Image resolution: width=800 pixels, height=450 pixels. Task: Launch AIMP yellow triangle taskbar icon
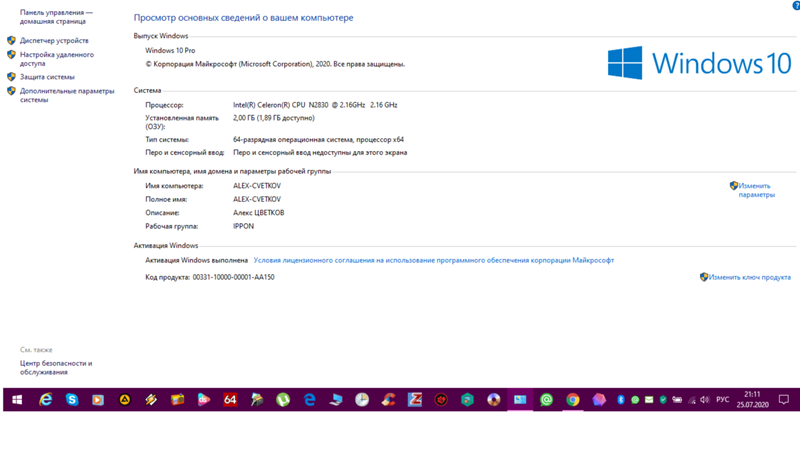pyautogui.click(x=124, y=400)
